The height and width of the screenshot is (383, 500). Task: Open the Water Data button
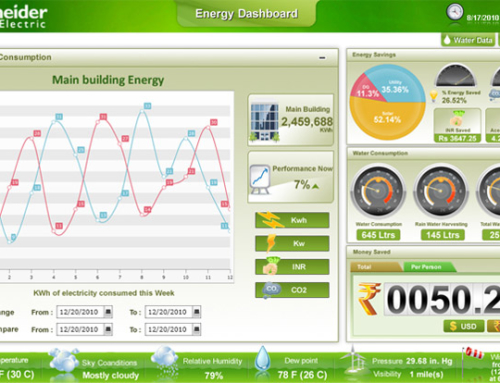(x=468, y=40)
